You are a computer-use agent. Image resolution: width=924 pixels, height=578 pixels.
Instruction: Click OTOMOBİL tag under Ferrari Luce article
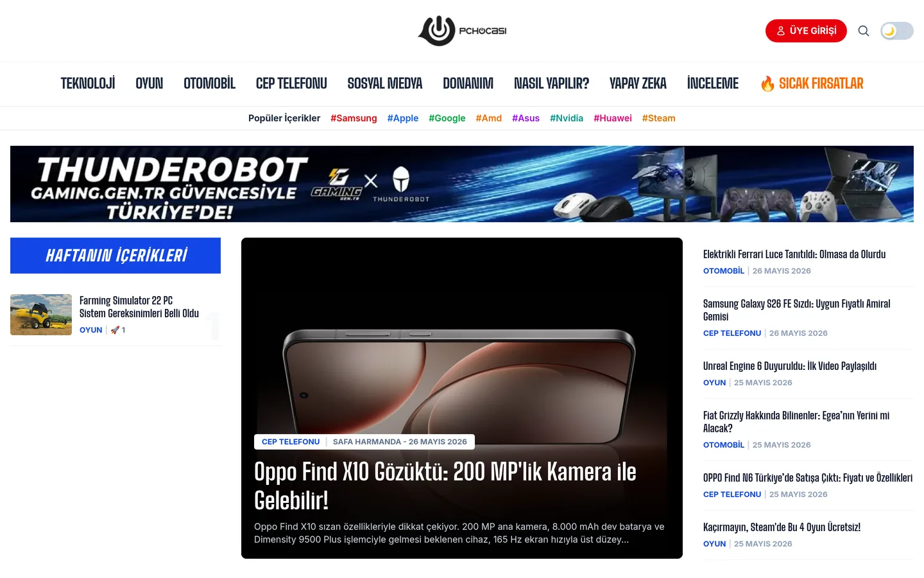coord(724,271)
